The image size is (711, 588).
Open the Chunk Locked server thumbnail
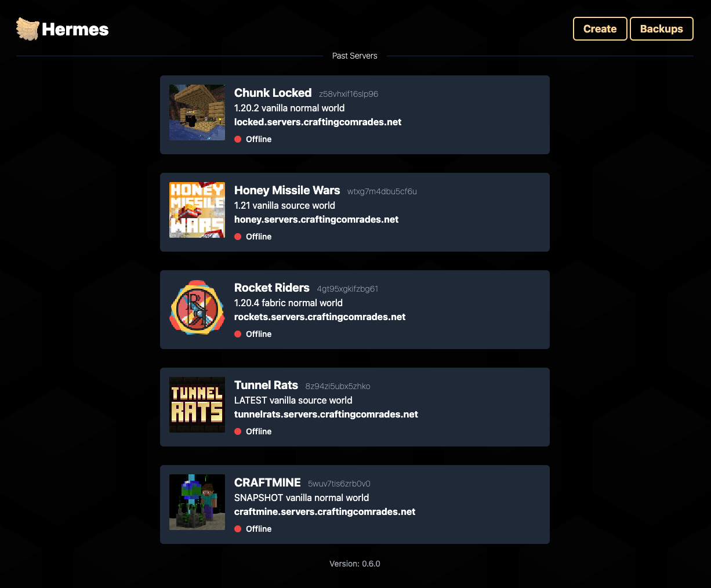click(x=197, y=112)
